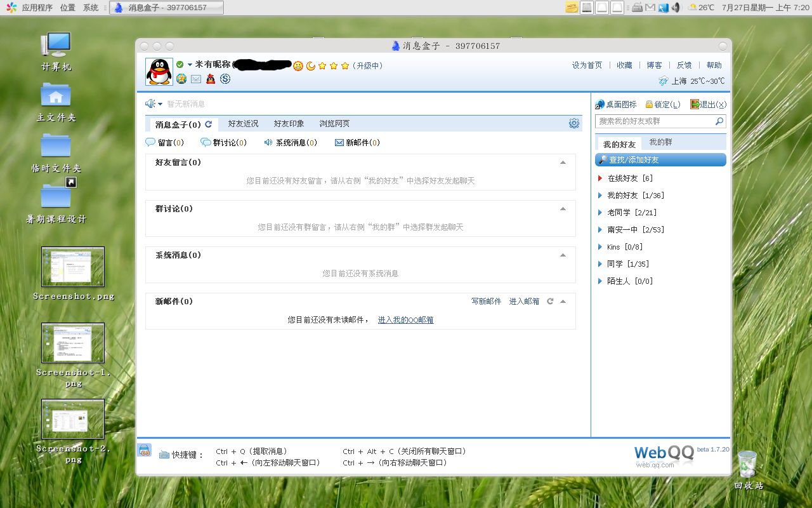Open the Qzone star icon under nickname
This screenshot has height=508, width=812.
tap(181, 79)
